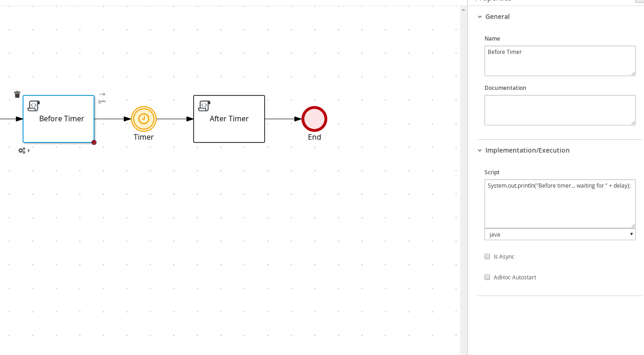Click the 'End' label under the end event
Image resolution: width=644 pixels, height=355 pixels.
click(314, 137)
